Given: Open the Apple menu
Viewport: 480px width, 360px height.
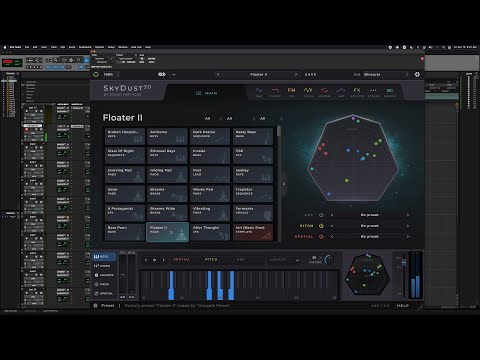Looking at the screenshot, I should click(5, 47).
